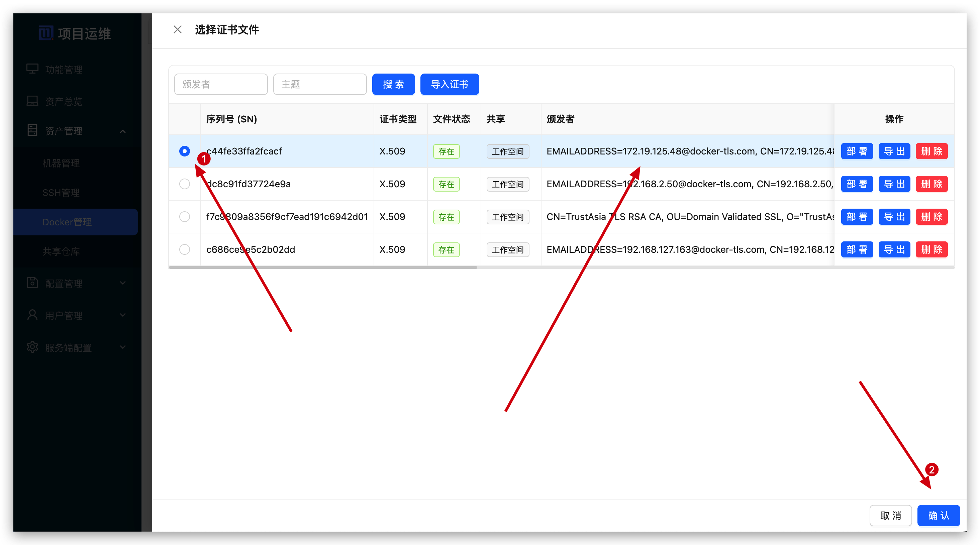The width and height of the screenshot is (980, 545).
Task: Select certificate f7c9809a8356f9cf7ead191c6942d01 radio button
Action: coord(185,217)
